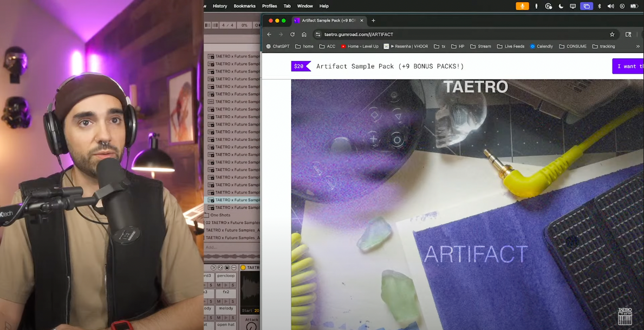Reload the Gumroad page
The height and width of the screenshot is (330, 644).
point(292,35)
